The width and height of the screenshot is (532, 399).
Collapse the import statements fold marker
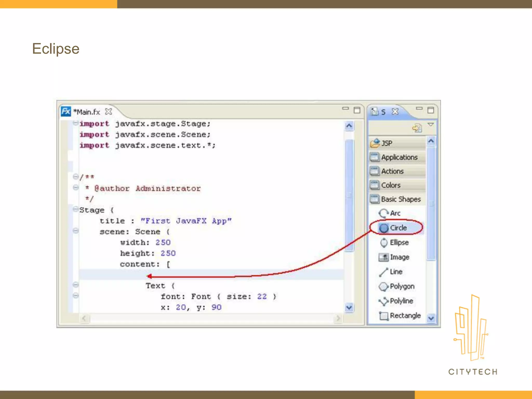click(76, 123)
